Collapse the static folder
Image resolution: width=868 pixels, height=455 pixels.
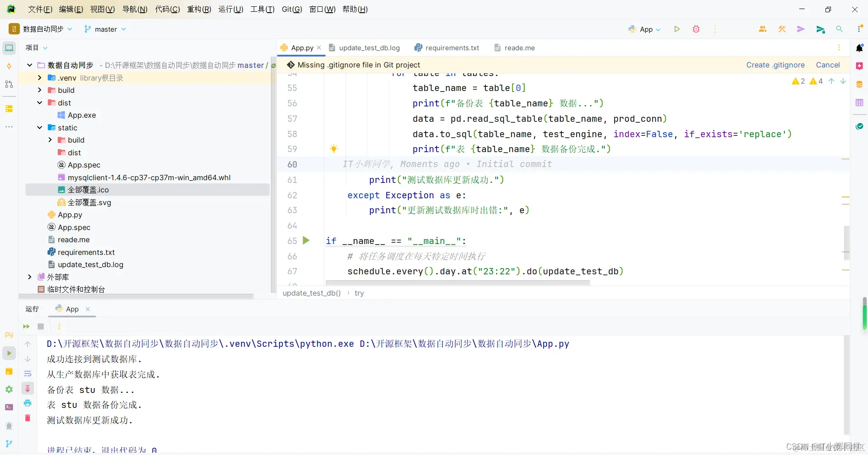coord(40,128)
